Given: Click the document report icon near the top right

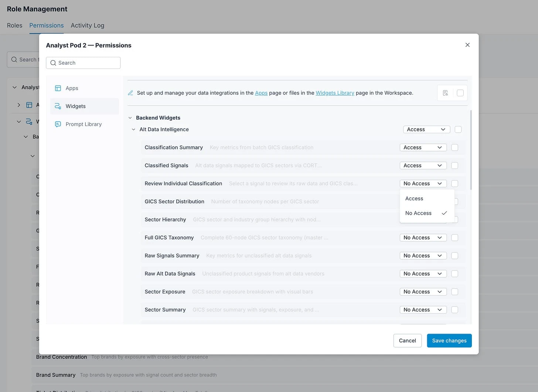Looking at the screenshot, I should 445,93.
